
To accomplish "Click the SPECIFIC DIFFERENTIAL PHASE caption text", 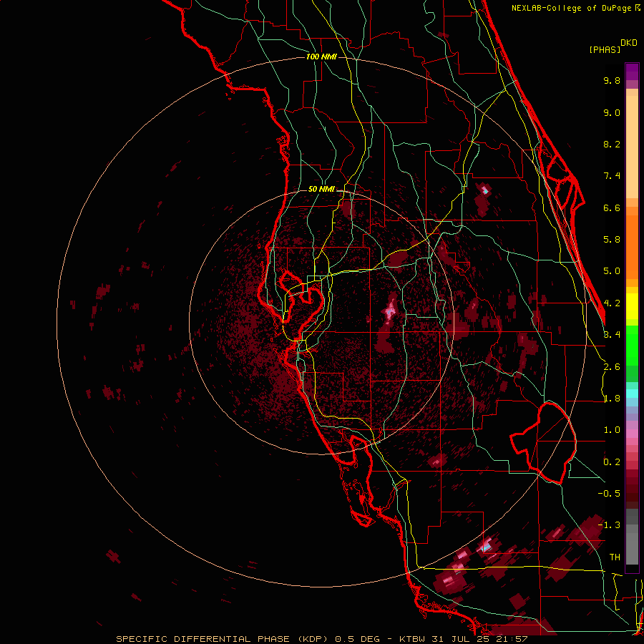I will (x=204, y=639).
